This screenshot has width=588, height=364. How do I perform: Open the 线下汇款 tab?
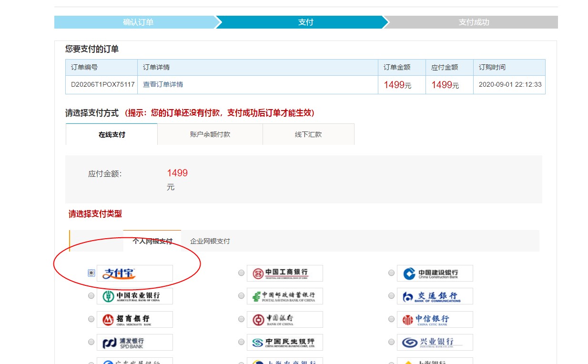pos(308,134)
